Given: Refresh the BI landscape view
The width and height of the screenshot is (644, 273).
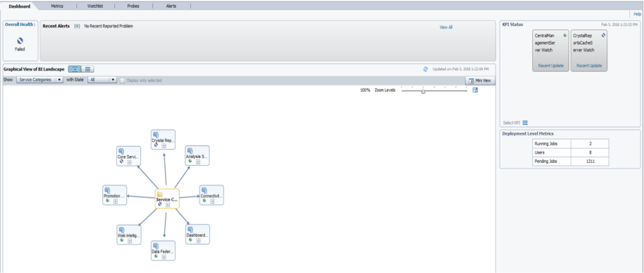Looking at the screenshot, I should [x=426, y=69].
